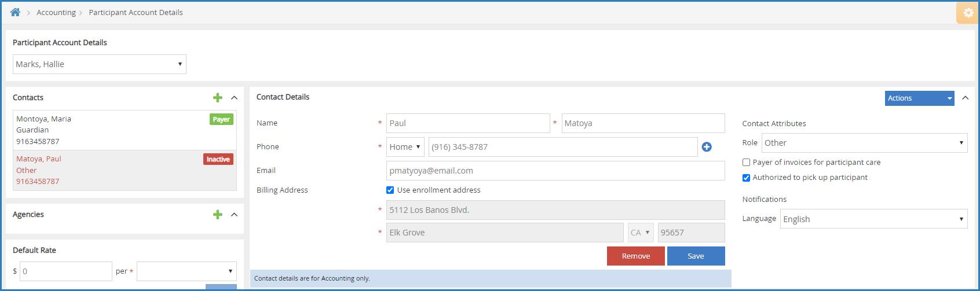This screenshot has width=980, height=291.
Task: Click Contact details are for Accounting only note
Action: tap(312, 278)
